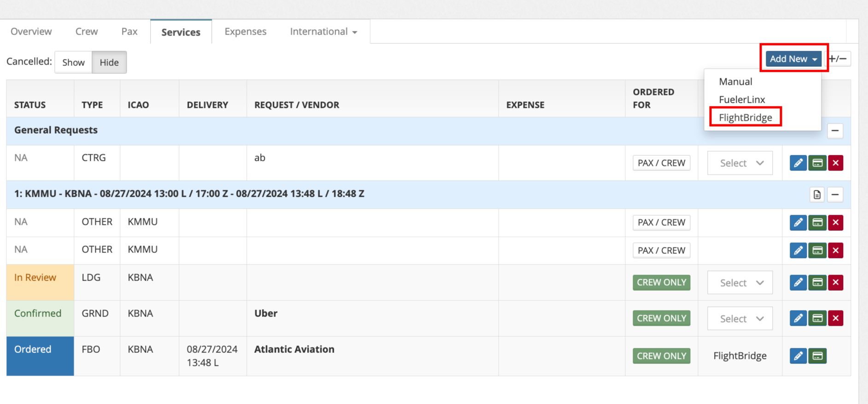Open expense card for first OTHER KMMU row

point(817,222)
